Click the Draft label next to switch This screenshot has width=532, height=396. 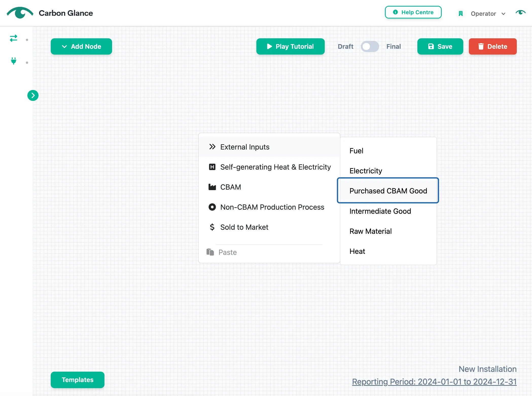345,46
